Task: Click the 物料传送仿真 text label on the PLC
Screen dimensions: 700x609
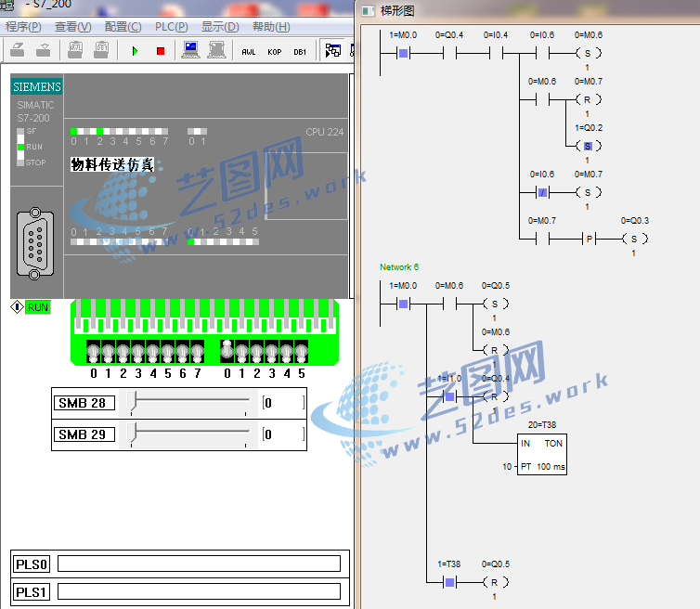Action: click(112, 164)
